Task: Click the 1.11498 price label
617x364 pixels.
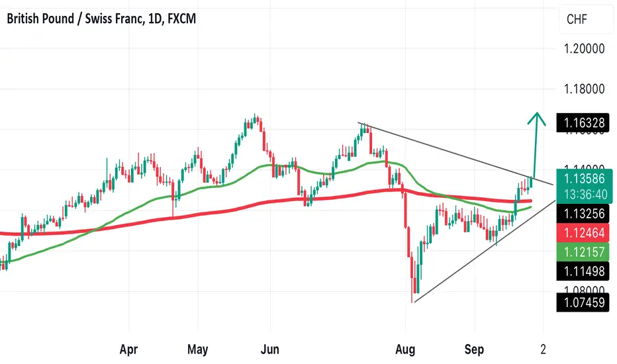Action: coord(584,271)
